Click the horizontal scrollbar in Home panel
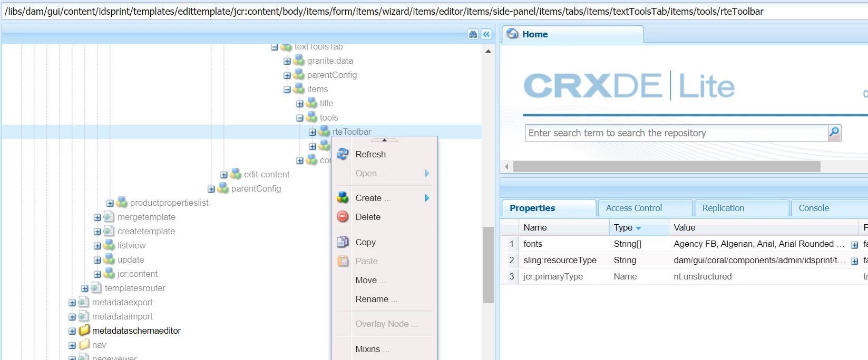 pos(667,166)
